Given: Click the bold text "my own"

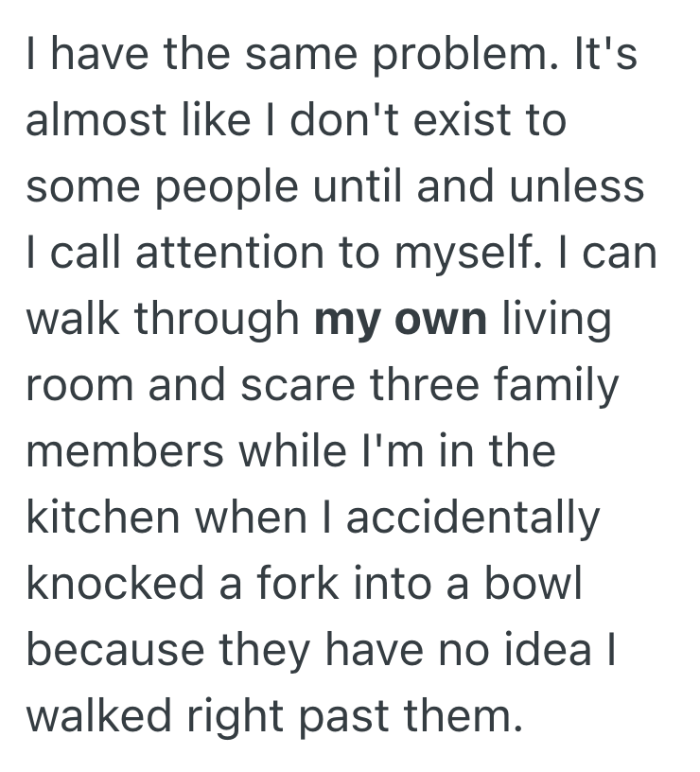Looking at the screenshot, I should coord(400,321).
